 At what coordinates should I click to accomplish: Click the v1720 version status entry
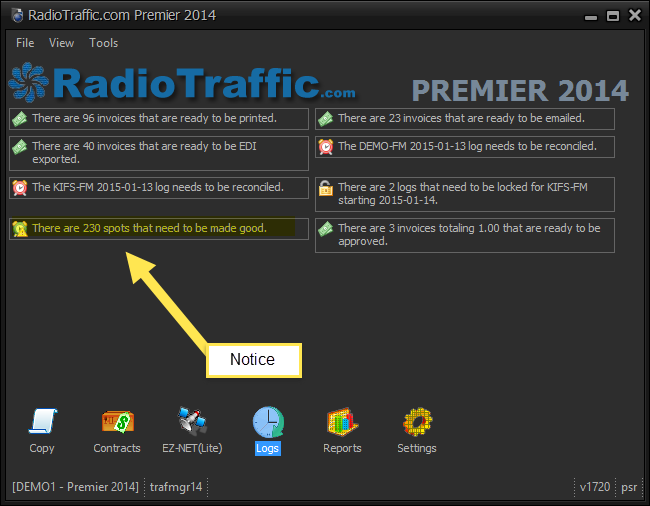[595, 487]
